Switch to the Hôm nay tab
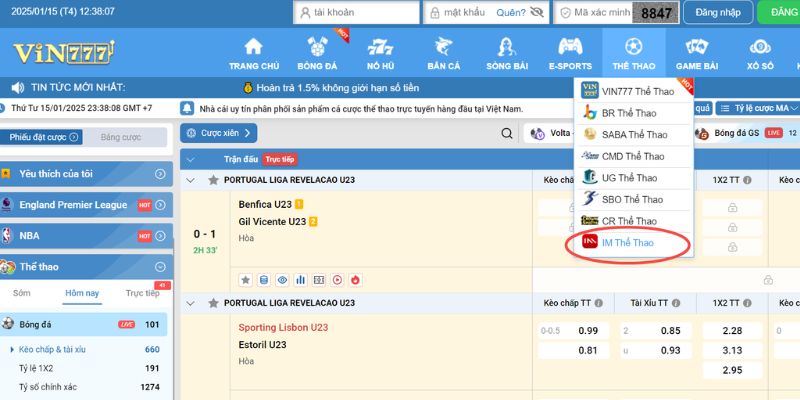Screen dimensions: 800x400 (x=82, y=293)
